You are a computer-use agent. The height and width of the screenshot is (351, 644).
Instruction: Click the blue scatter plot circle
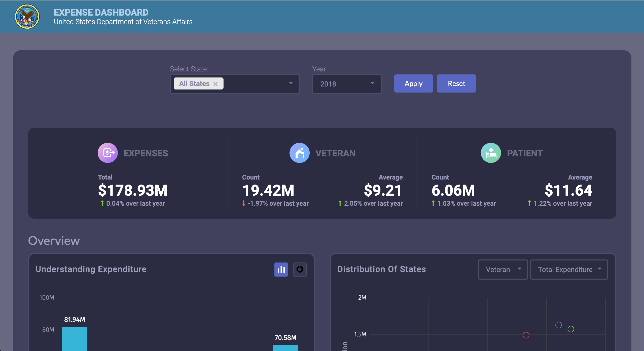click(558, 325)
